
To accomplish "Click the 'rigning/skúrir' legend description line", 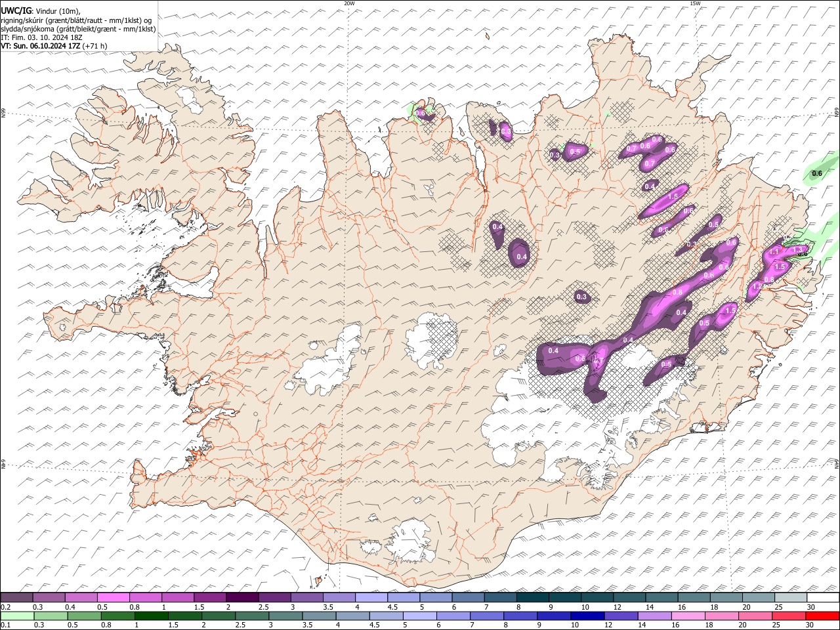I will [x=76, y=20].
